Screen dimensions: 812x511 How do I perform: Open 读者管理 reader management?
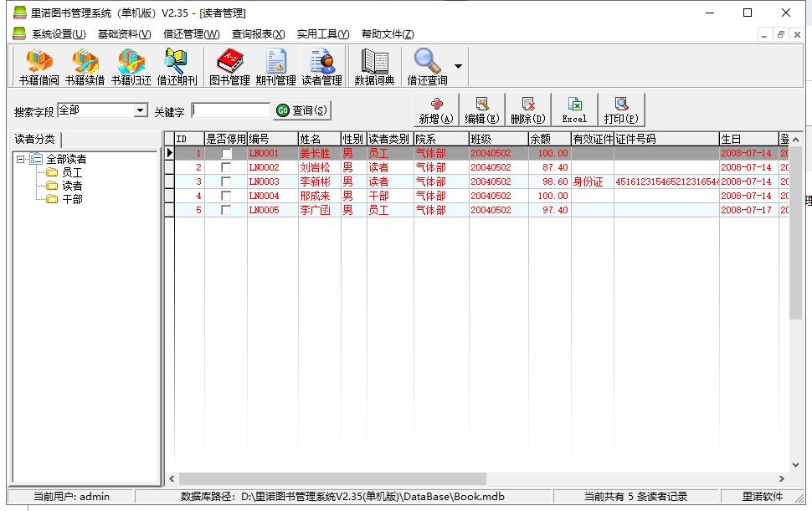(321, 67)
